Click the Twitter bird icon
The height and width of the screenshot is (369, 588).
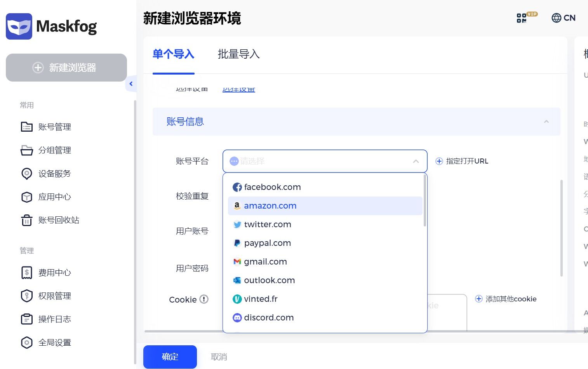tap(237, 225)
